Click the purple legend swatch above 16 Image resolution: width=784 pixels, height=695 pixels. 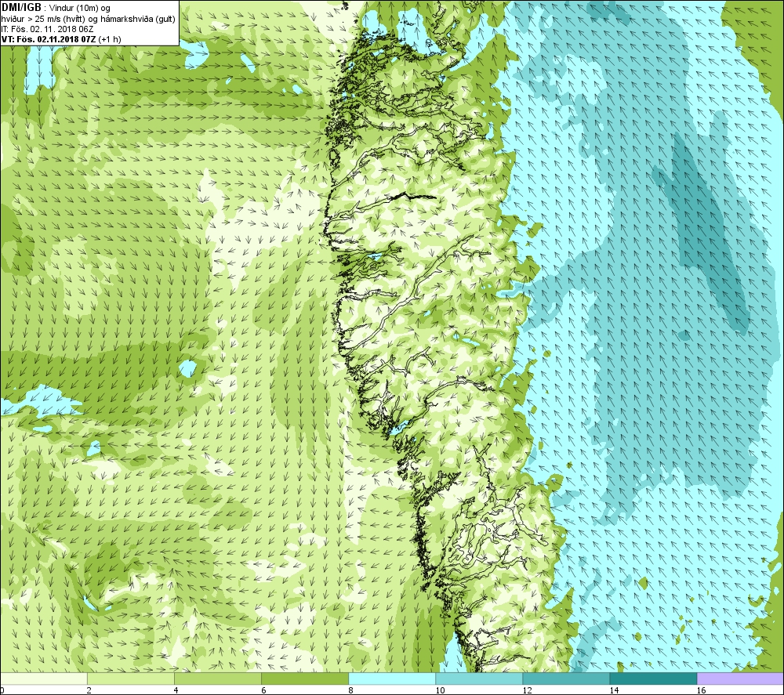click(x=740, y=679)
